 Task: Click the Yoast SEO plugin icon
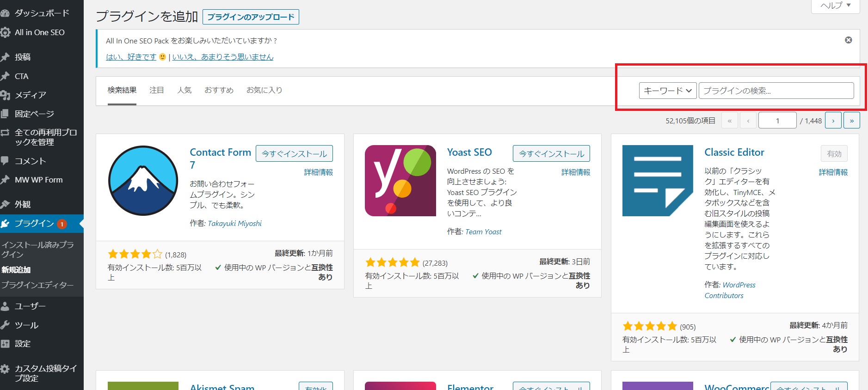400,181
